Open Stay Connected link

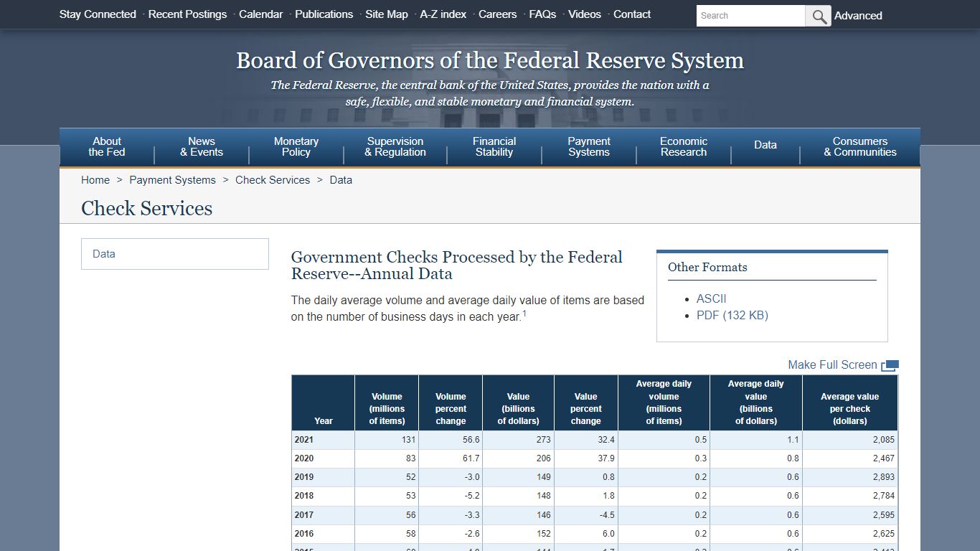coord(98,14)
